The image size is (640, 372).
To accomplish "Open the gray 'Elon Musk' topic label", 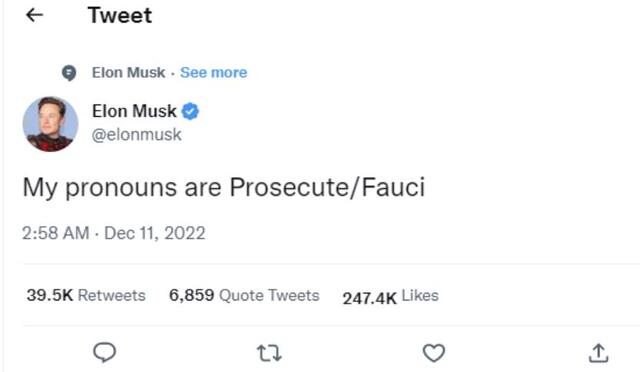I will tap(128, 73).
